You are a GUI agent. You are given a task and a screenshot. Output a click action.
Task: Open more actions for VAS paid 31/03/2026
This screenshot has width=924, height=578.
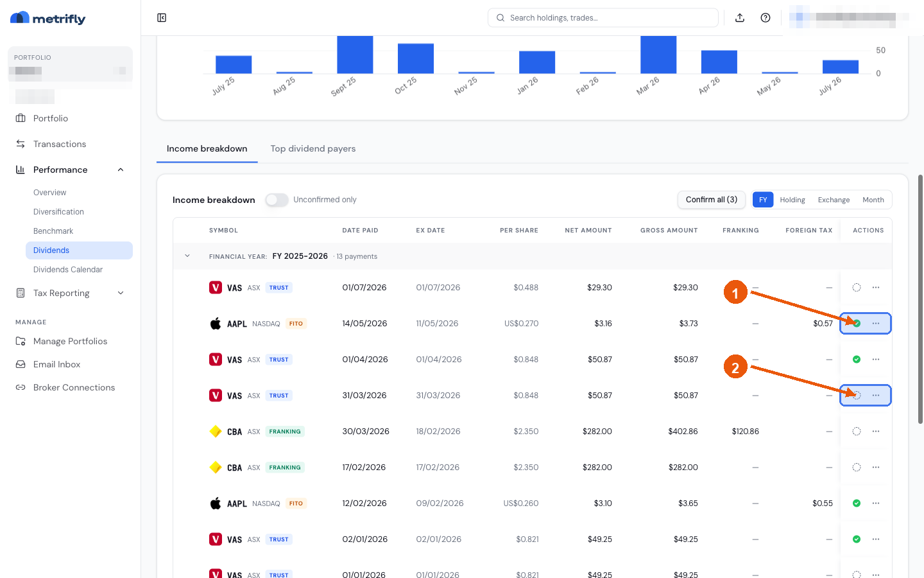(x=876, y=396)
